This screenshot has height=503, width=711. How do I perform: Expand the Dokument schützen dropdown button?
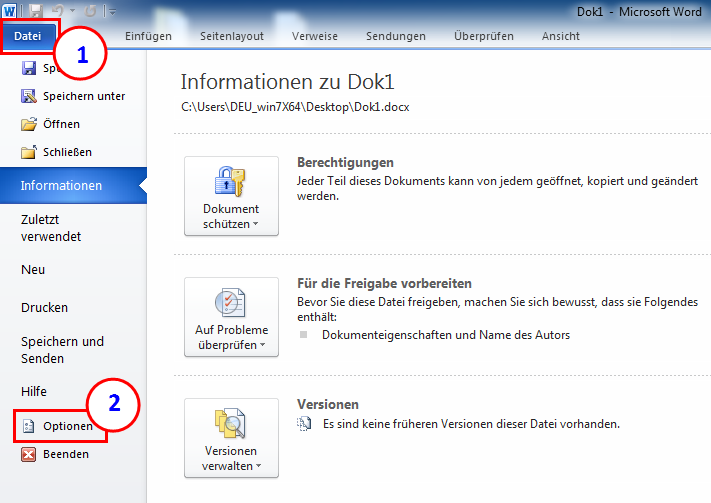coord(231,196)
